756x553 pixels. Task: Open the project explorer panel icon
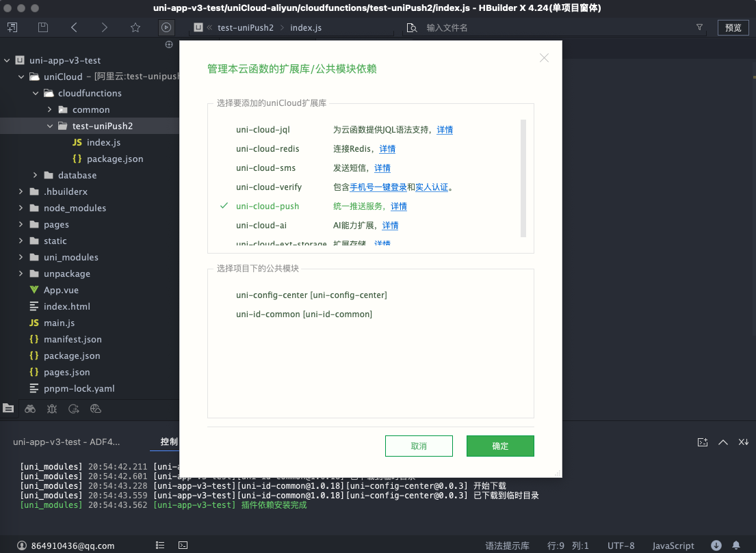coord(8,409)
